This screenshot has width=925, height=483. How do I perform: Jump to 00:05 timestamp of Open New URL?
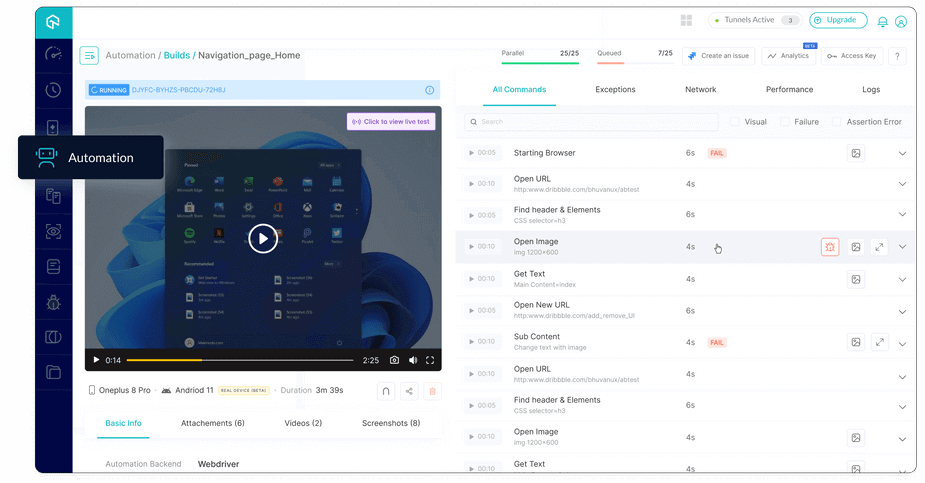[482, 311]
